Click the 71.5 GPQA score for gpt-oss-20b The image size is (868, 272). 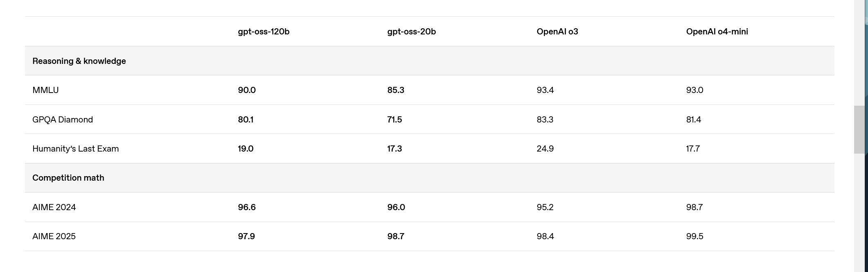point(395,120)
